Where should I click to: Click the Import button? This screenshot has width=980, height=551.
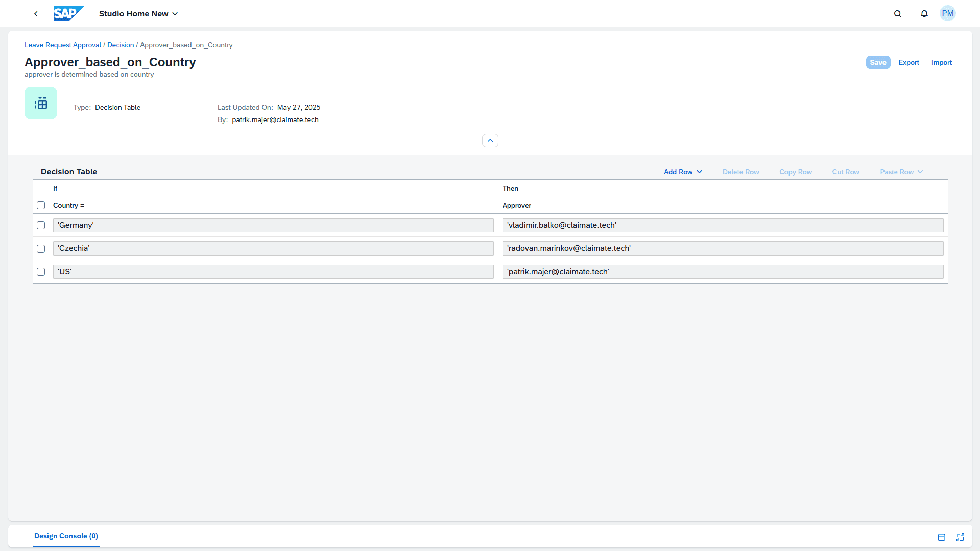941,62
